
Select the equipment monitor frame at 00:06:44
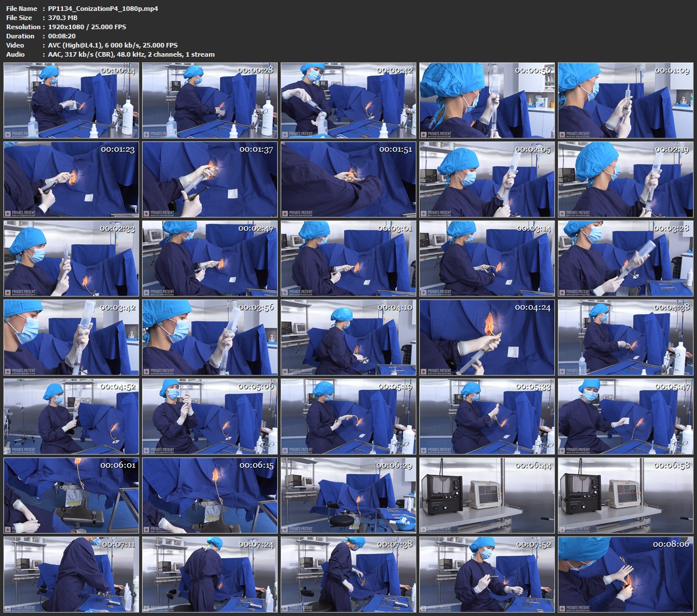point(487,495)
